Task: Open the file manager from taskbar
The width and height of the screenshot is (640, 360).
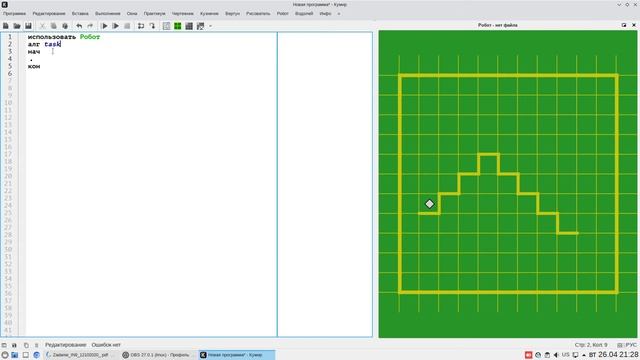Action: click(x=15, y=355)
